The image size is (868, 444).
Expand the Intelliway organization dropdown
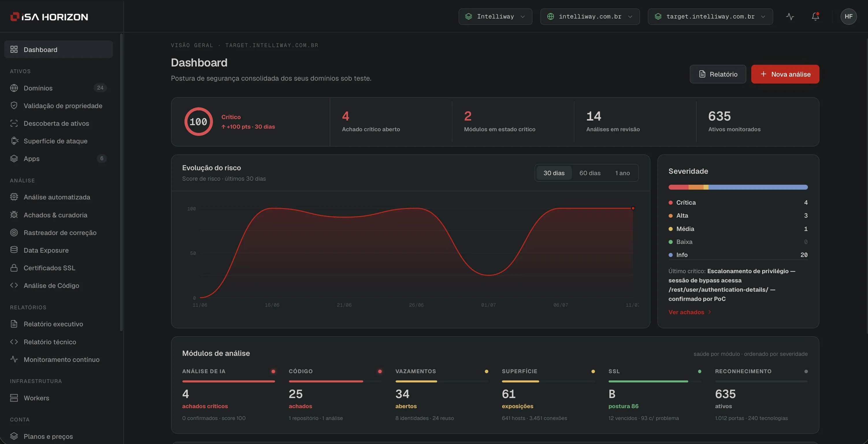[495, 16]
